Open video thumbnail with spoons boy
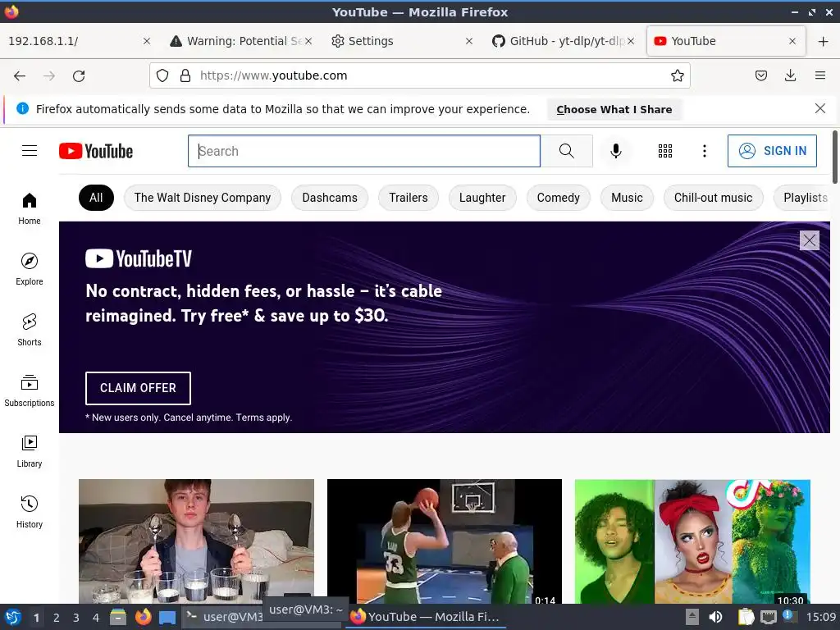 click(197, 541)
